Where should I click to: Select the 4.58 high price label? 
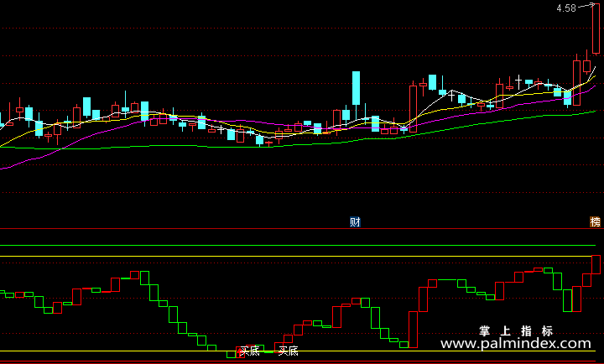point(566,8)
